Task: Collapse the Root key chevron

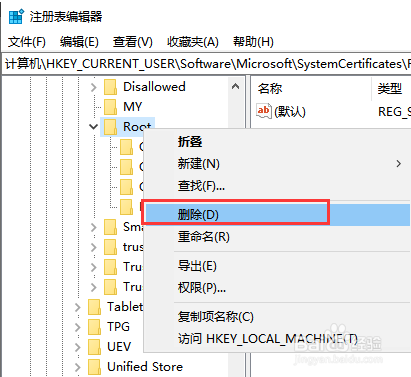Action: [x=93, y=127]
